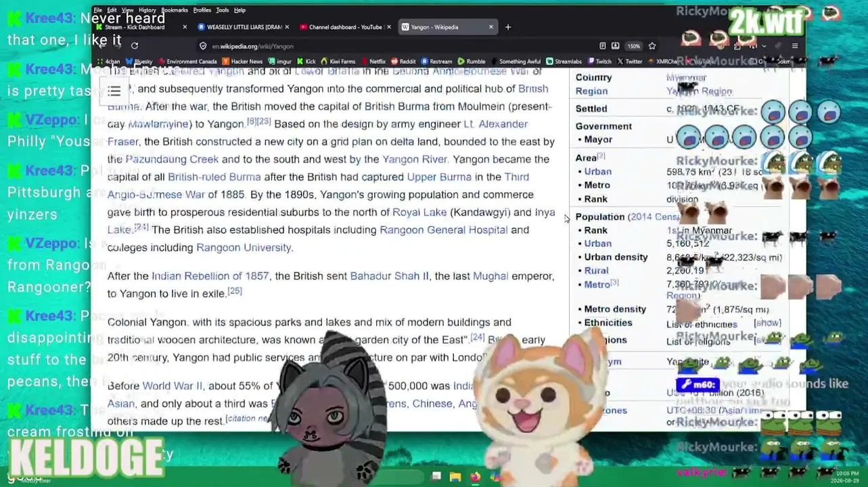The image size is (868, 487).
Task: Open the File menu
Action: point(98,10)
